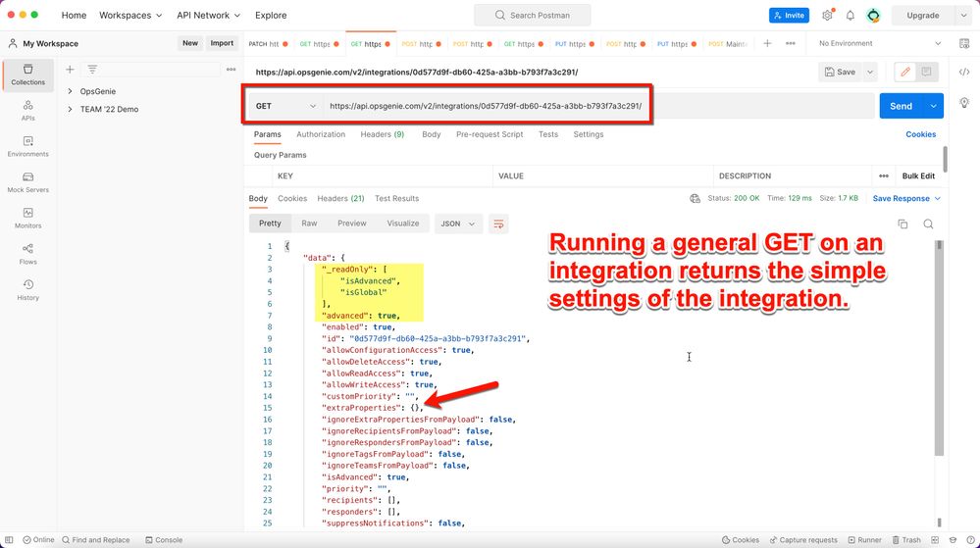This screenshot has width=980, height=548.
Task: Open the code snippet panel icon
Action: [x=964, y=72]
